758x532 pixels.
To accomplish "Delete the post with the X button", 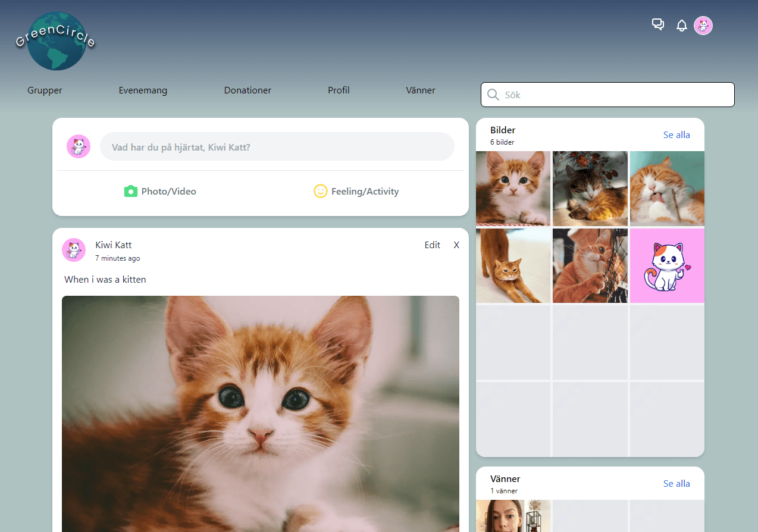I will [456, 245].
